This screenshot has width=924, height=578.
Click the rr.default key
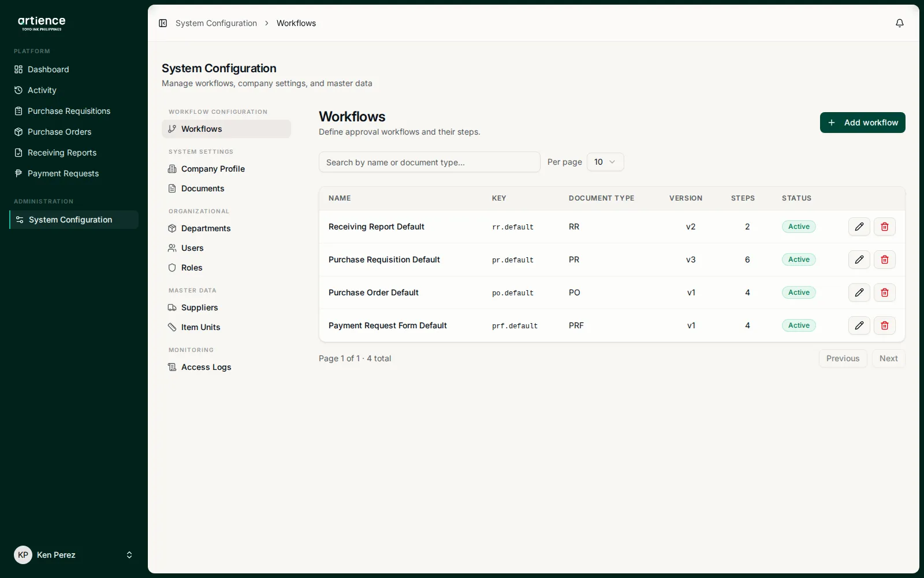(513, 227)
